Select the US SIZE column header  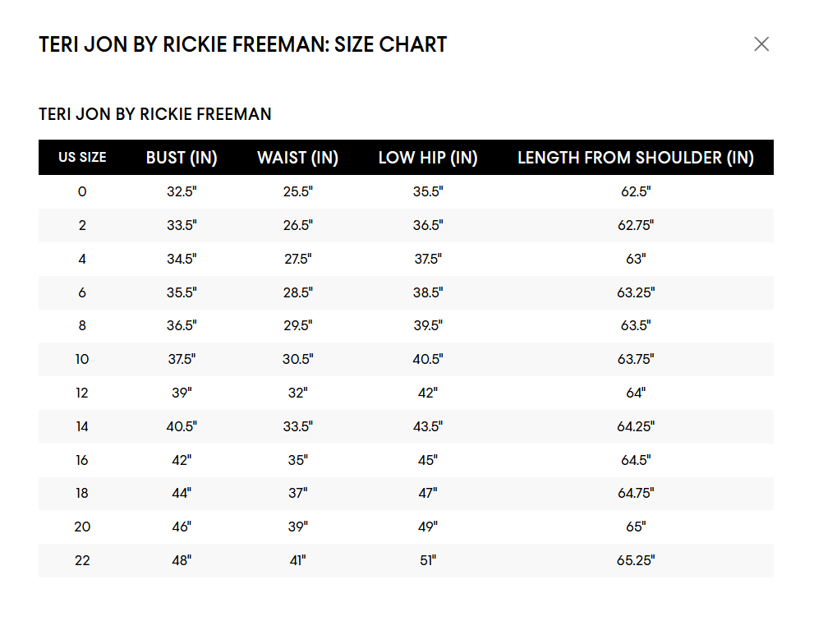click(82, 158)
